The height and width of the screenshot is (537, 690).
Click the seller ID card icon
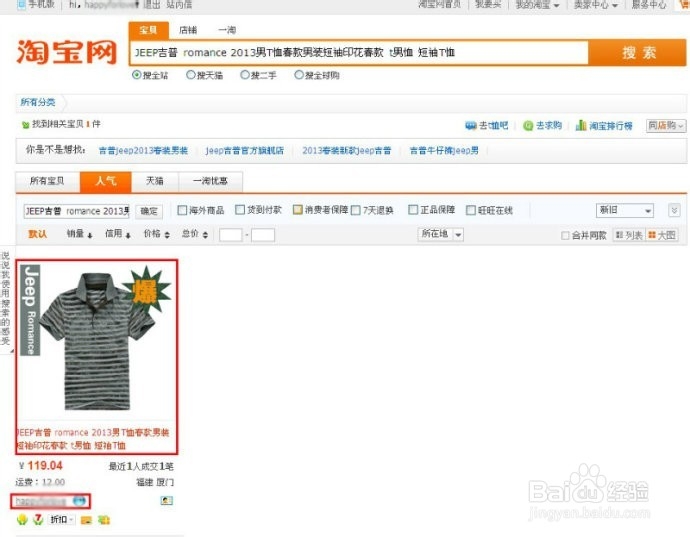166,500
